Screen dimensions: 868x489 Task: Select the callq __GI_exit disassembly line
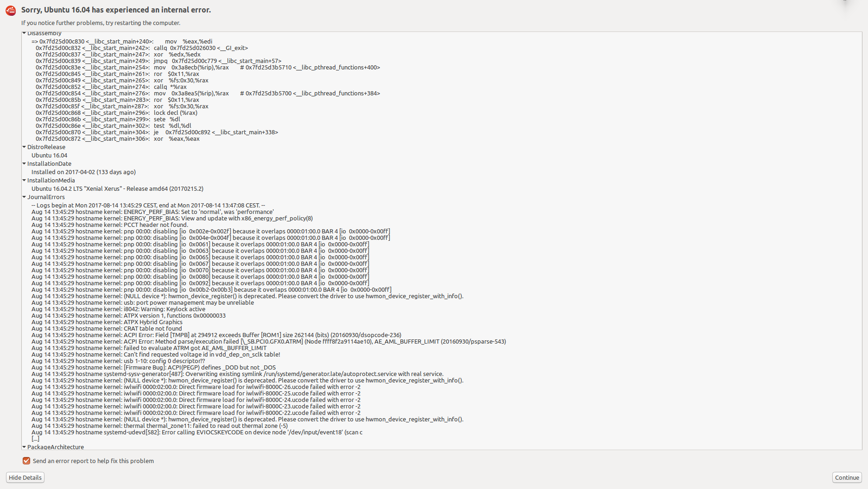tap(142, 48)
